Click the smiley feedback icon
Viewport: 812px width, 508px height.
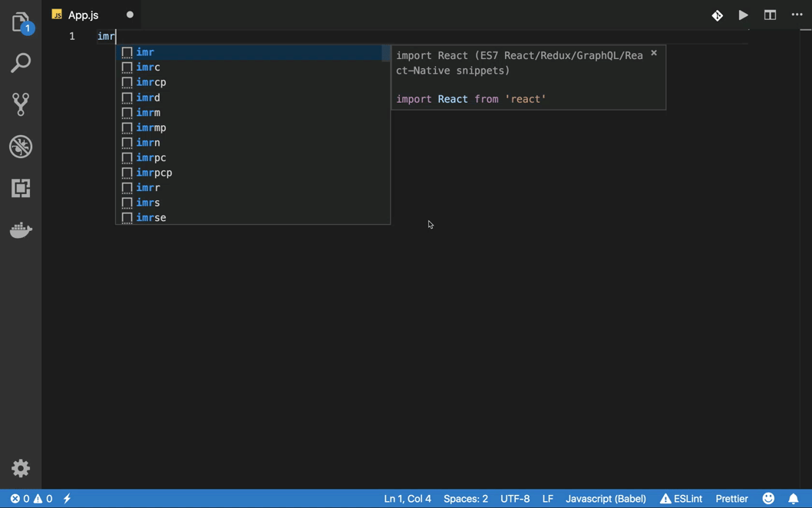[x=768, y=499]
